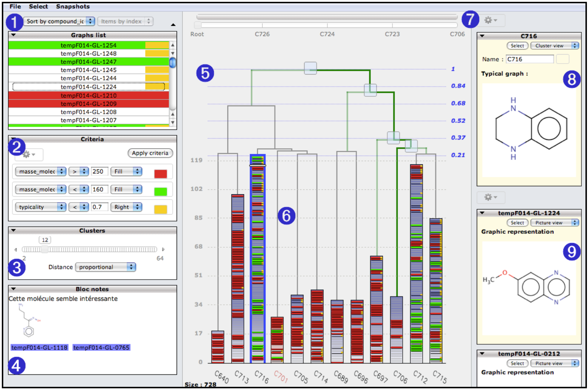Collapse the C716 cluster panel
This screenshot has width=588, height=389.
[x=482, y=36]
